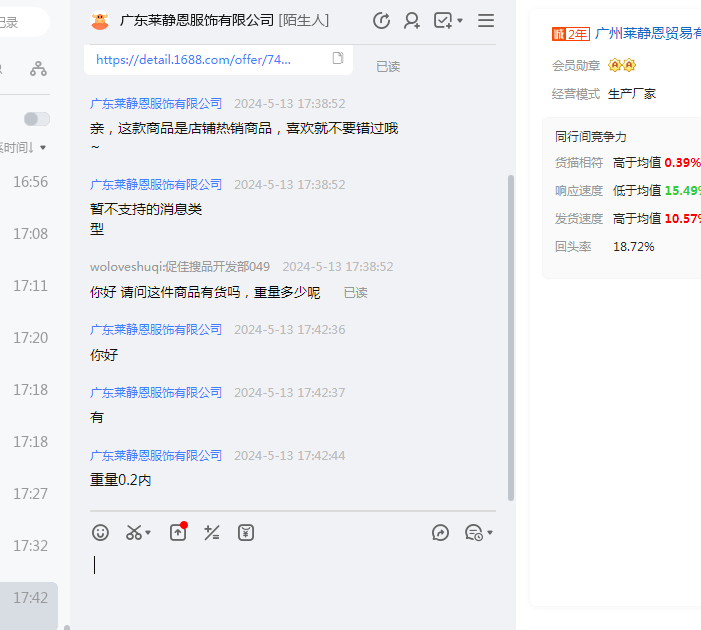Viewport: 701px width, 630px height.
Task: Click the chat scrollbar thumb
Action: [x=511, y=338]
